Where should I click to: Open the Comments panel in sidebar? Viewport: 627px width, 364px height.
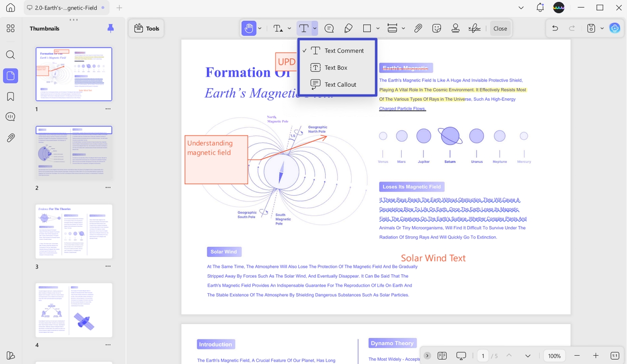tap(11, 116)
